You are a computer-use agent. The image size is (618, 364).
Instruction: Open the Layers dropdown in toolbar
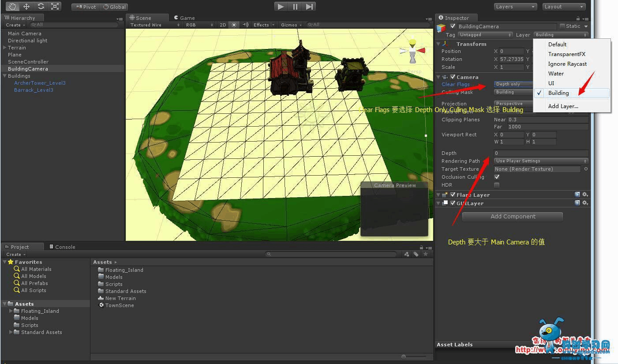click(515, 7)
